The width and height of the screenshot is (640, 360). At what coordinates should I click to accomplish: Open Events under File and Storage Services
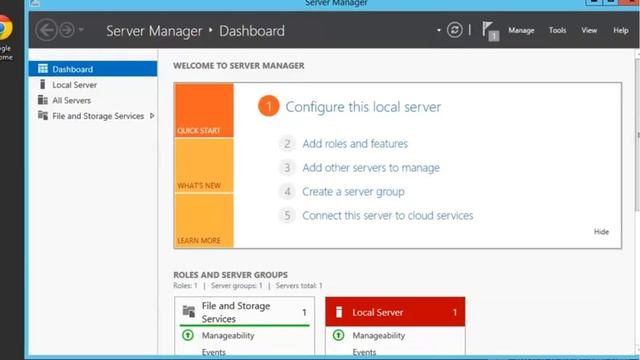click(213, 352)
